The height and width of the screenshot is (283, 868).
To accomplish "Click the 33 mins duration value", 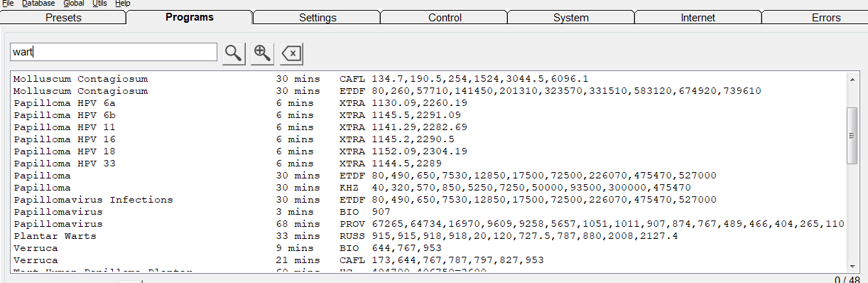I will point(298,236).
